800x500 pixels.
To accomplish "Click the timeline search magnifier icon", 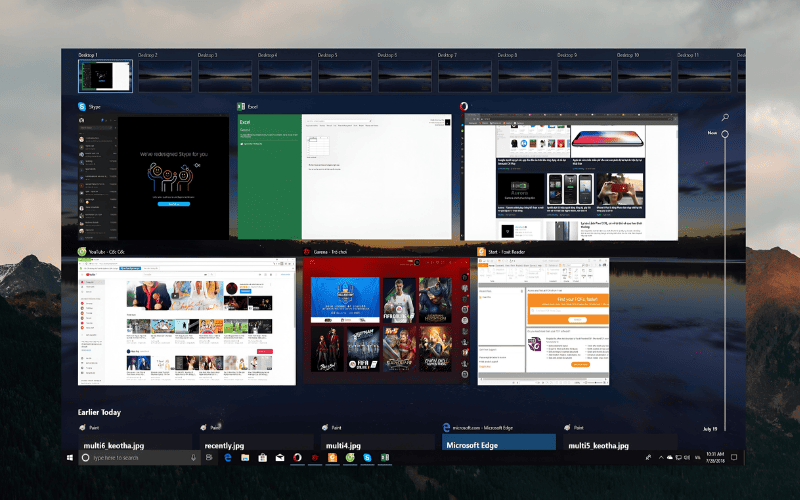I will [x=725, y=117].
